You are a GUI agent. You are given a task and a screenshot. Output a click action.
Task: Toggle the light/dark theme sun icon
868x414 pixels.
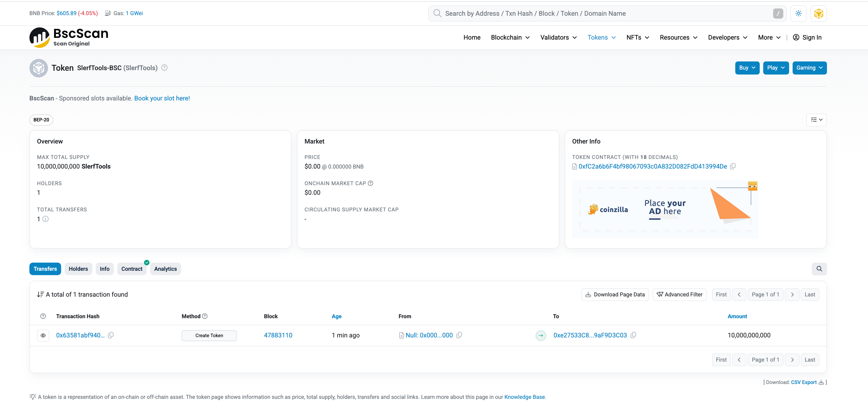coord(798,13)
